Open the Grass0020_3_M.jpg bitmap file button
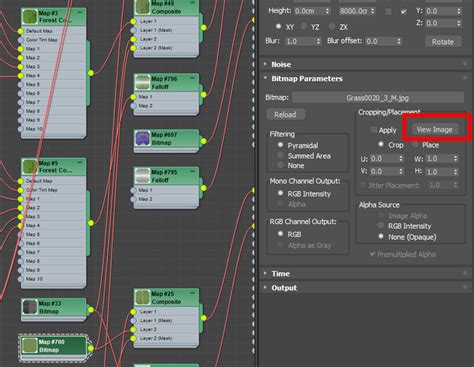The width and height of the screenshot is (474, 367). 378,98
